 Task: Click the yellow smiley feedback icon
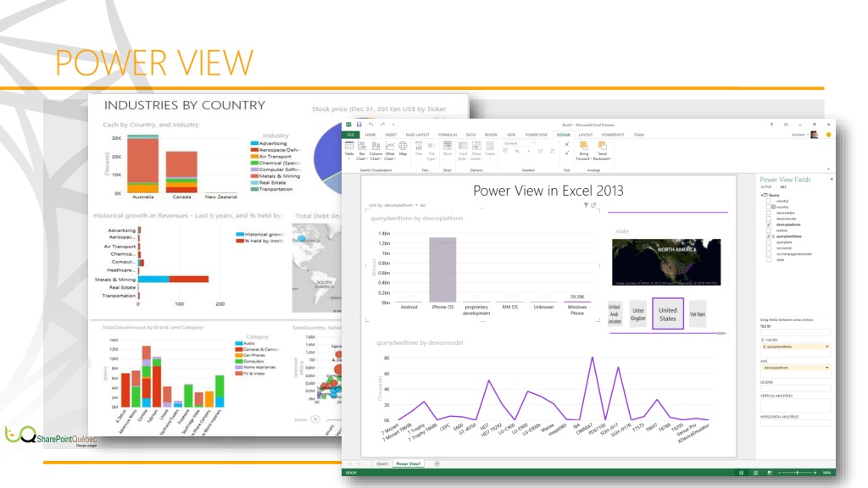829,135
